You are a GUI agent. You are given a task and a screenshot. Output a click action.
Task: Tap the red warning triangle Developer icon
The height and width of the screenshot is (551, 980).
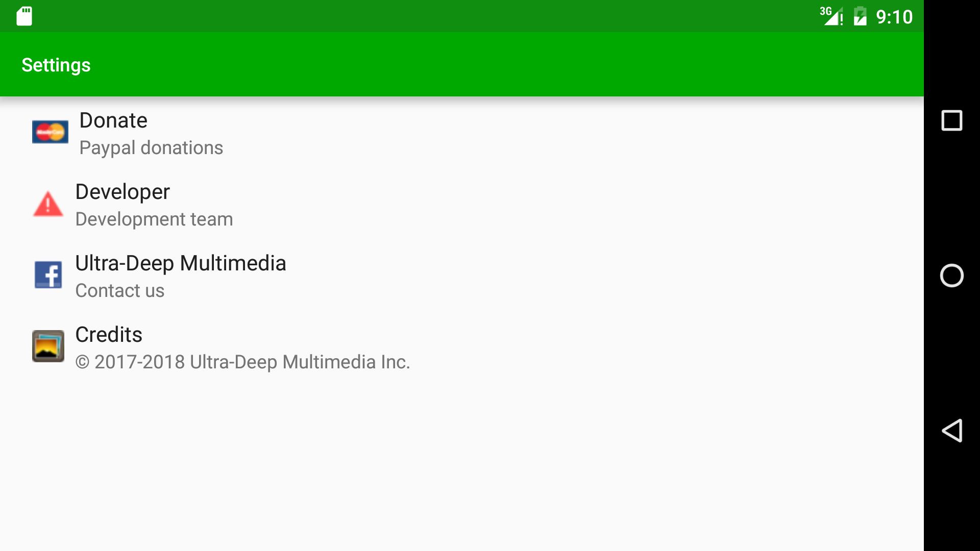(x=48, y=204)
